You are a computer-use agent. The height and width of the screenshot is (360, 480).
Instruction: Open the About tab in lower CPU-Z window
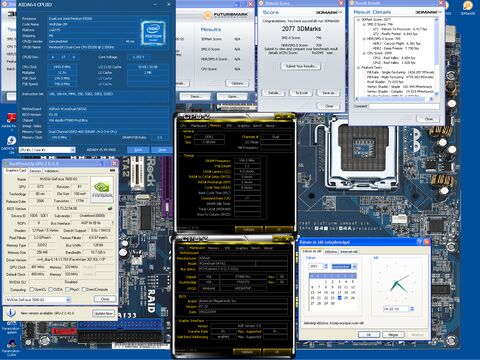click(268, 248)
